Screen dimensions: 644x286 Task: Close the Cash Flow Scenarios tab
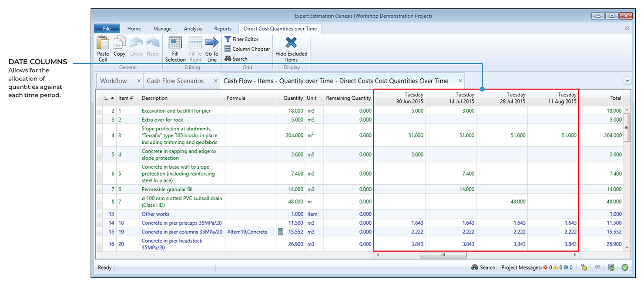point(215,81)
